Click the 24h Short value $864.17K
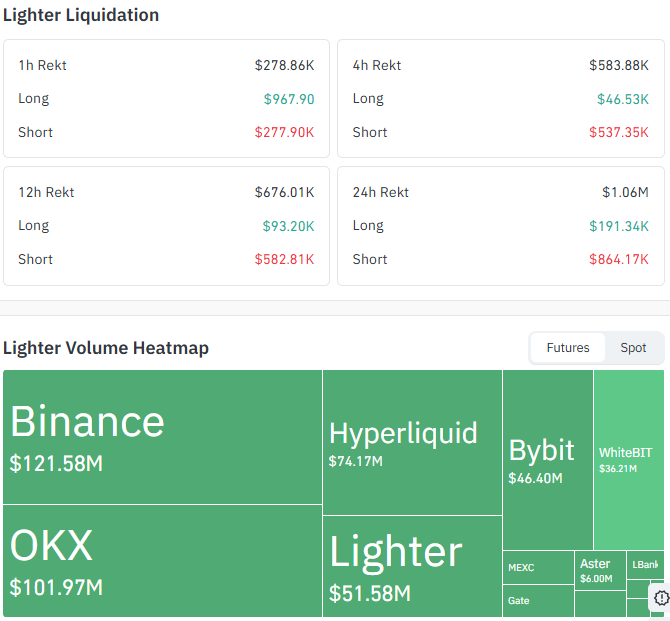The width and height of the screenshot is (670, 621). (x=619, y=259)
